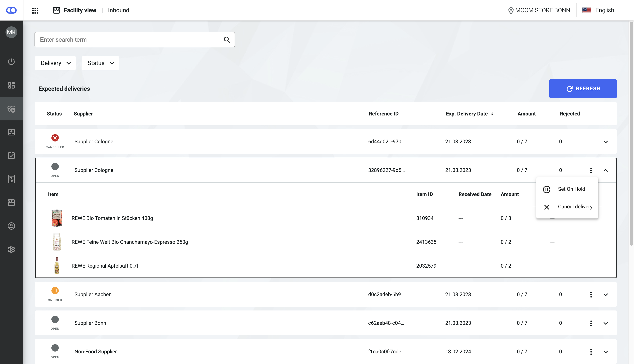Open the settings gear in sidebar
634x364 pixels.
[11, 249]
